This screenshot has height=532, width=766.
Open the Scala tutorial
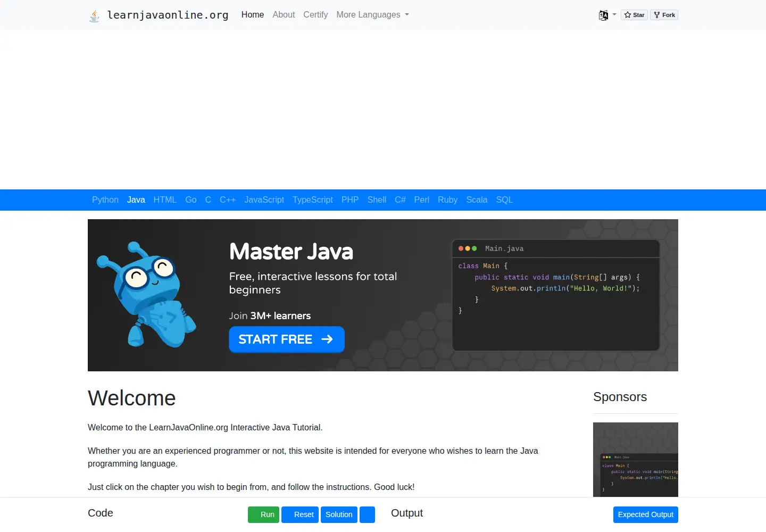coord(477,200)
